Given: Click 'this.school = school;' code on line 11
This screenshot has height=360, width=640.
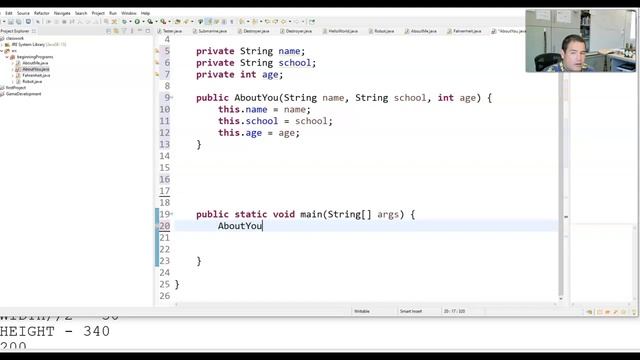Looking at the screenshot, I should pyautogui.click(x=275, y=121).
